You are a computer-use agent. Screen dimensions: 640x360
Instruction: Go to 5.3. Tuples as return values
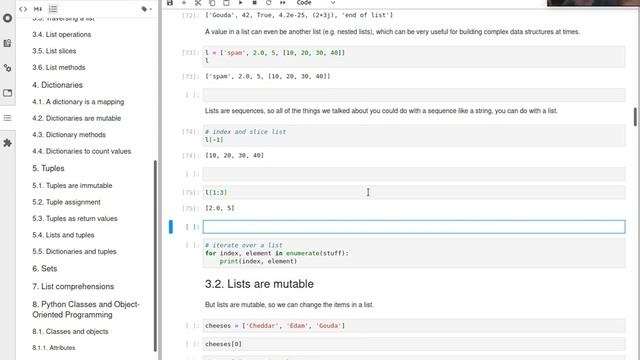[75, 219]
